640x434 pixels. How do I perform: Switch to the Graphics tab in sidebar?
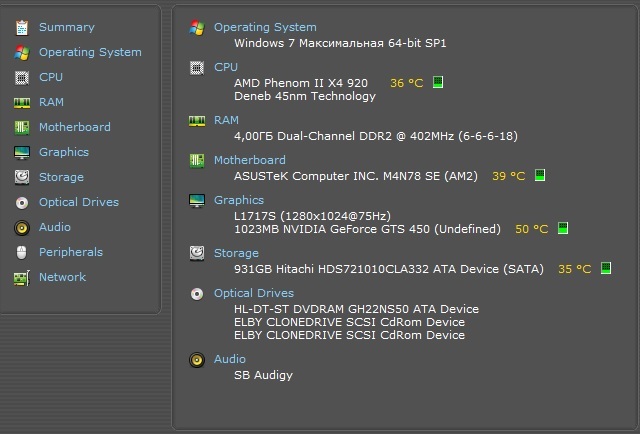(x=63, y=152)
